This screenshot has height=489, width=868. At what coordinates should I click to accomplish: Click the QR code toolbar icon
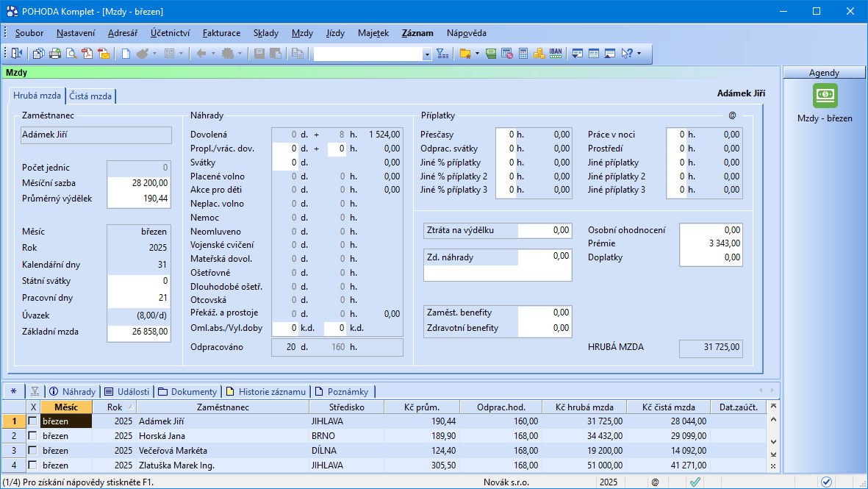169,54
